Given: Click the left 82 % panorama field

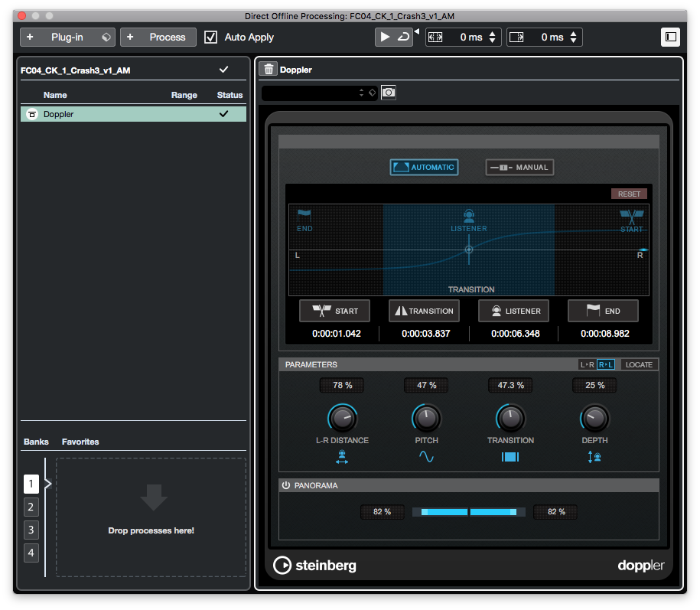Looking at the screenshot, I should point(383,512).
